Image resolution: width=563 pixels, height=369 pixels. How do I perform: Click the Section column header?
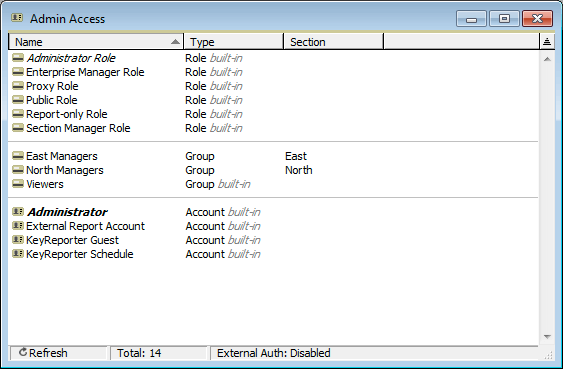(334, 42)
